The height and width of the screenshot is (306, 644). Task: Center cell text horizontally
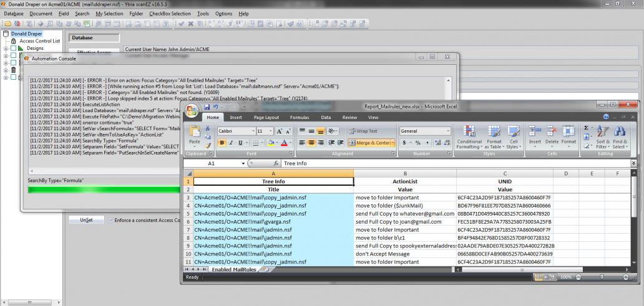click(x=311, y=143)
